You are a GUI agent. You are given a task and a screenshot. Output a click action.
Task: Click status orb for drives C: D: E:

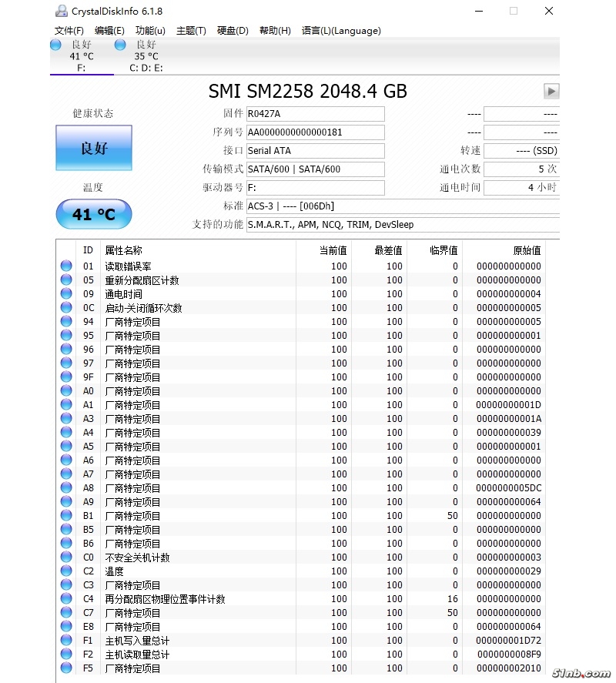pos(120,45)
